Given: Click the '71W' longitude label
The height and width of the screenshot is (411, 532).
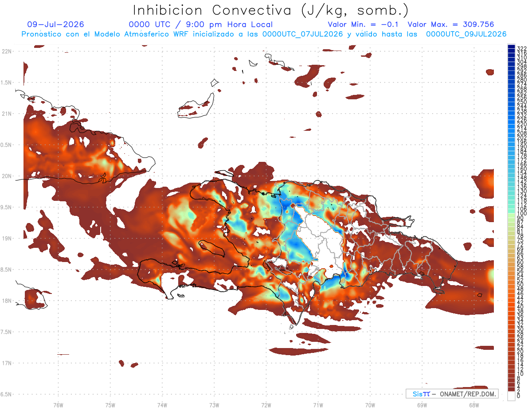Looking at the screenshot, I should coord(318,405).
